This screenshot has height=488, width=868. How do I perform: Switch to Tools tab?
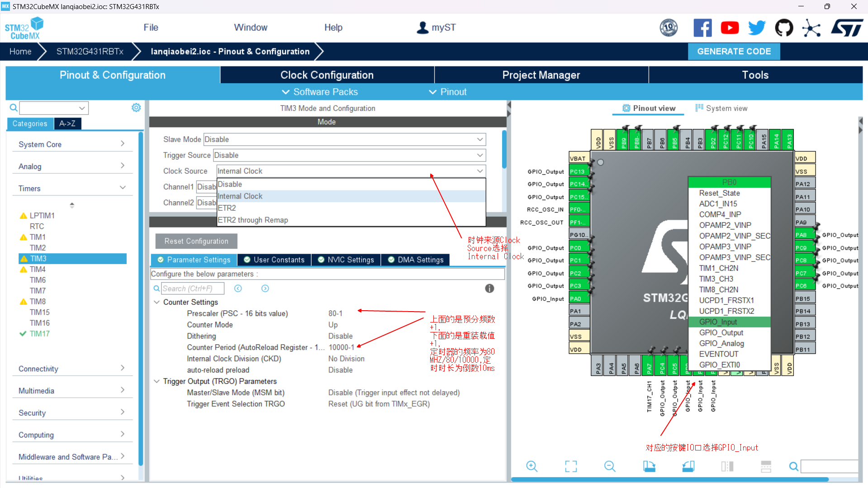(x=755, y=75)
